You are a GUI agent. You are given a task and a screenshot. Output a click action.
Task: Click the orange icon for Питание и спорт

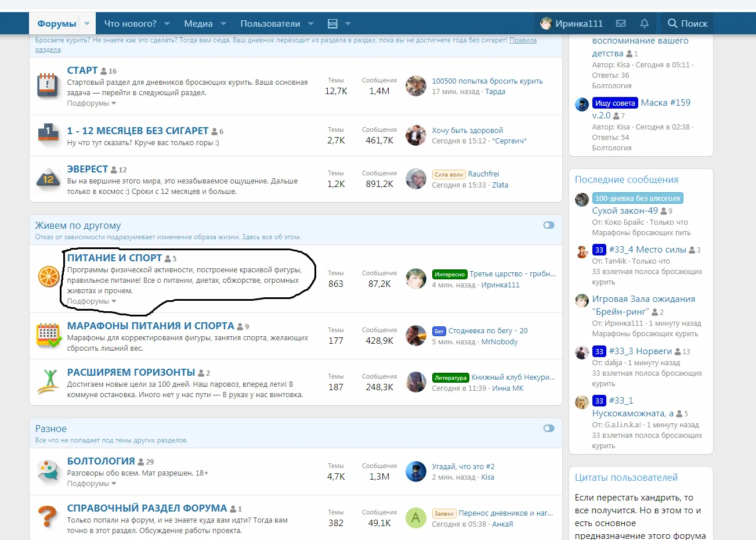(x=48, y=277)
